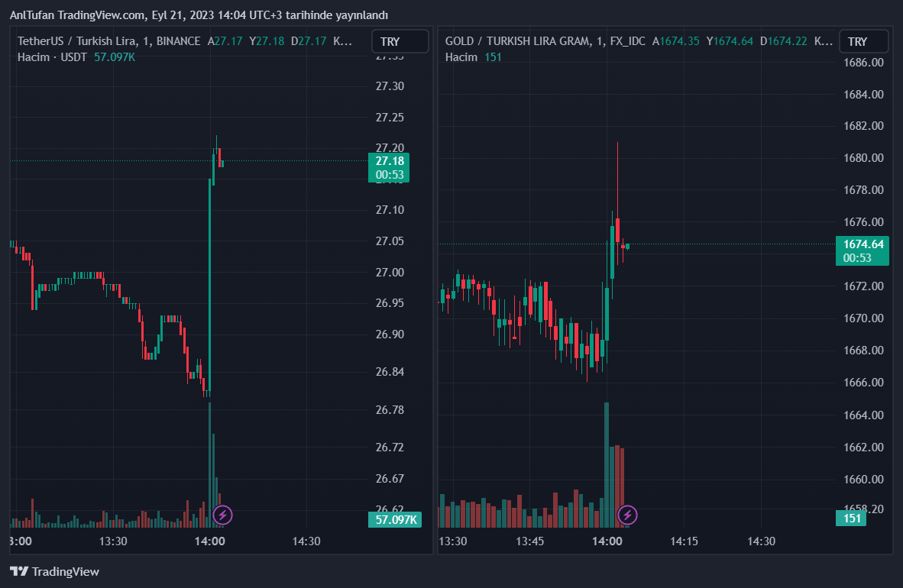Click the Hacim indicator label on gold chart
The height and width of the screenshot is (588, 903).
[461, 57]
